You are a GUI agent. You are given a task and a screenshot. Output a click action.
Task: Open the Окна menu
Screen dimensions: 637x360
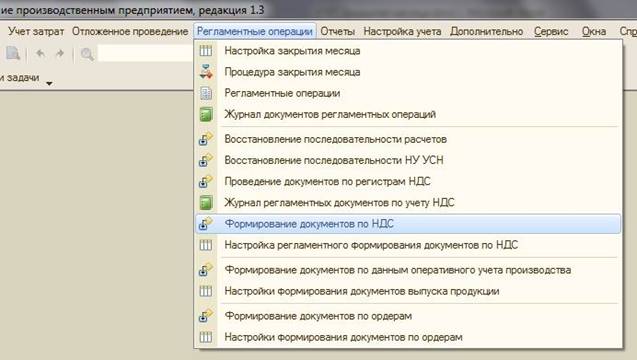tap(594, 31)
